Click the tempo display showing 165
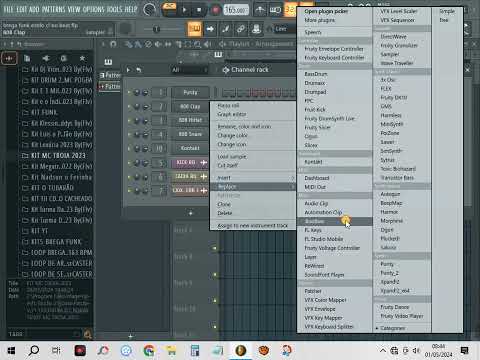The image size is (480, 360). pyautogui.click(x=236, y=10)
